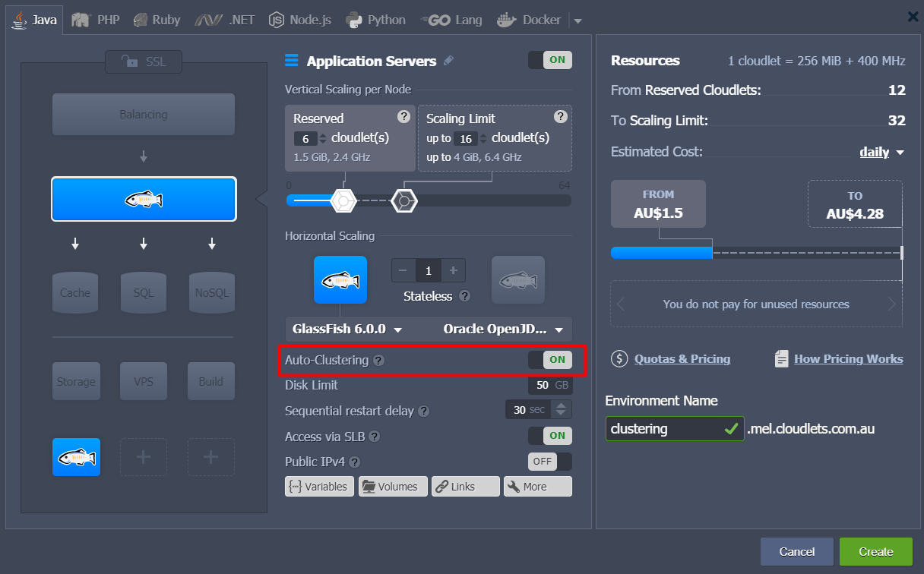
Task: Select the GlassFish extra layer tile
Action: coord(76,457)
